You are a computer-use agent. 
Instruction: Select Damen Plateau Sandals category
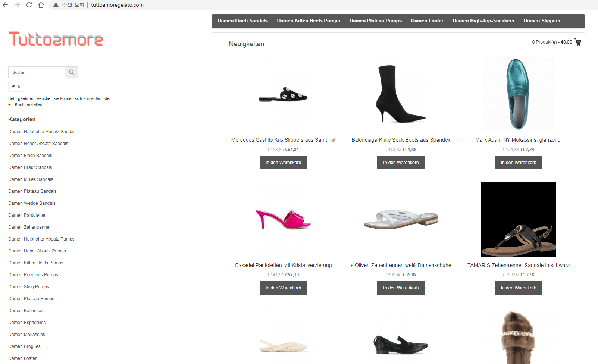coord(32,191)
